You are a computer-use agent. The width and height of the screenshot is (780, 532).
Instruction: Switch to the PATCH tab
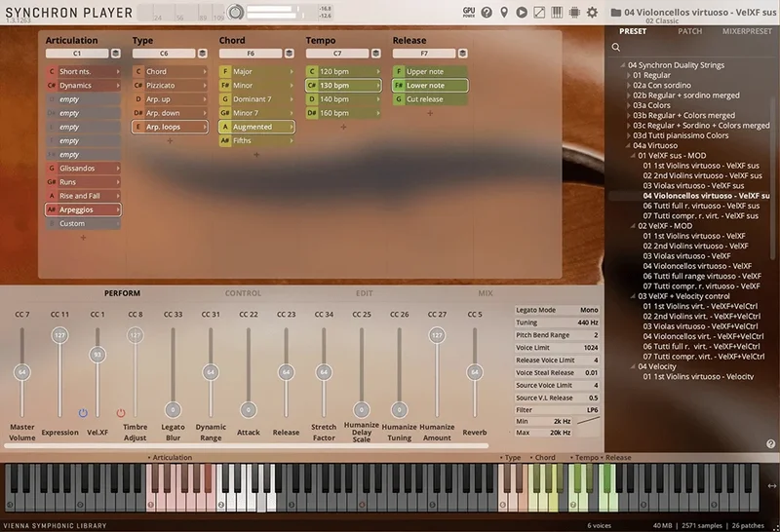pyautogui.click(x=690, y=31)
